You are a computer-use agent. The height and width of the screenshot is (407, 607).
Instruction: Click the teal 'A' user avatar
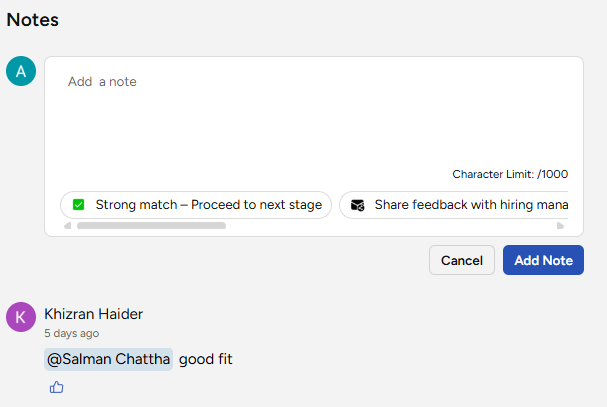point(21,71)
